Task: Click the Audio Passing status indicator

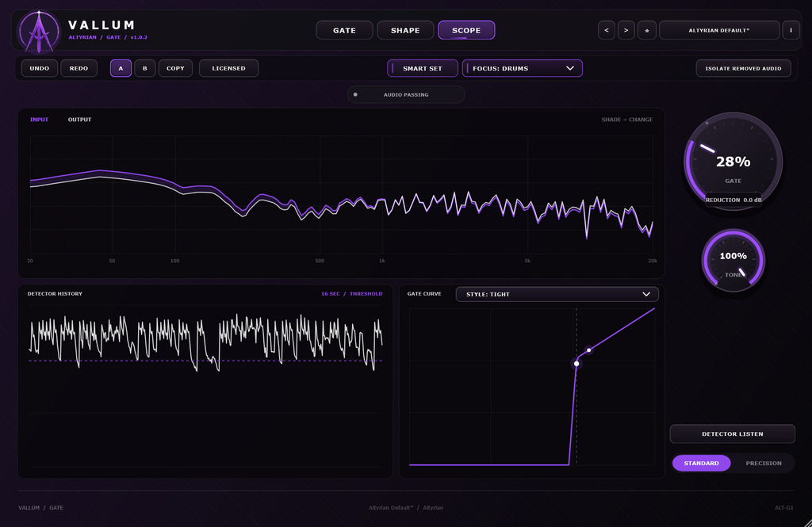Action: (x=406, y=95)
